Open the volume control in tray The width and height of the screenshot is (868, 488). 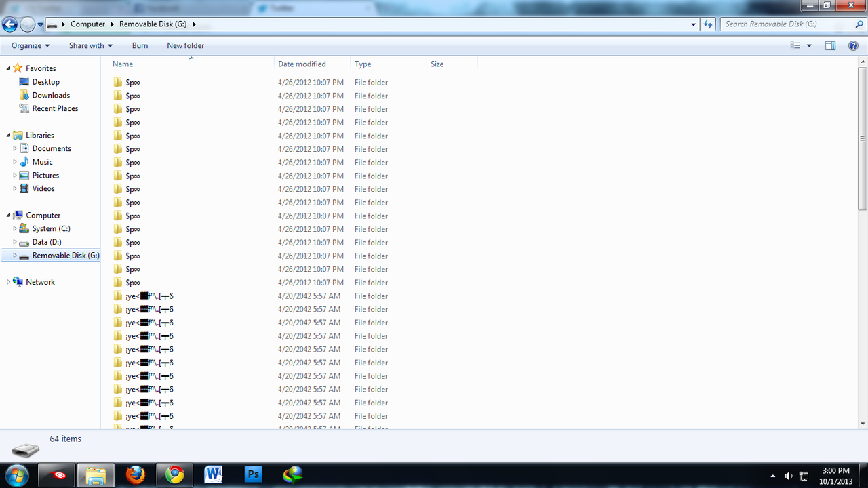[789, 476]
